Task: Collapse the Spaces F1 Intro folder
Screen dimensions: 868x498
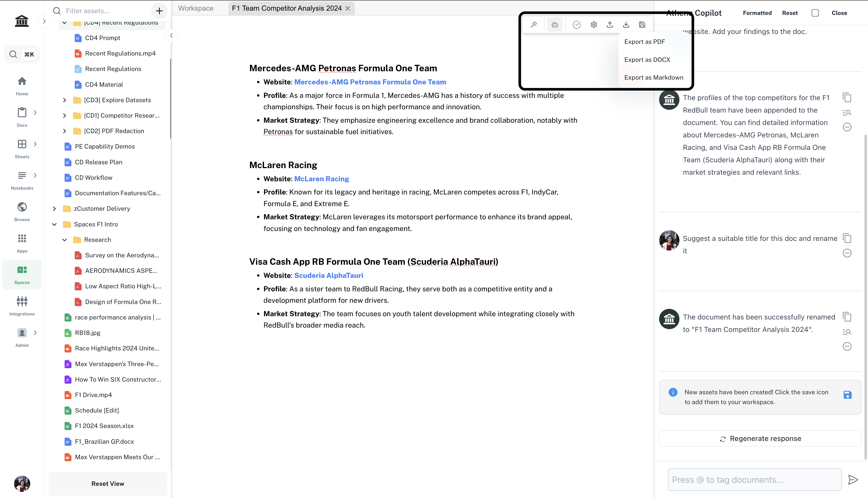Action: click(x=54, y=224)
